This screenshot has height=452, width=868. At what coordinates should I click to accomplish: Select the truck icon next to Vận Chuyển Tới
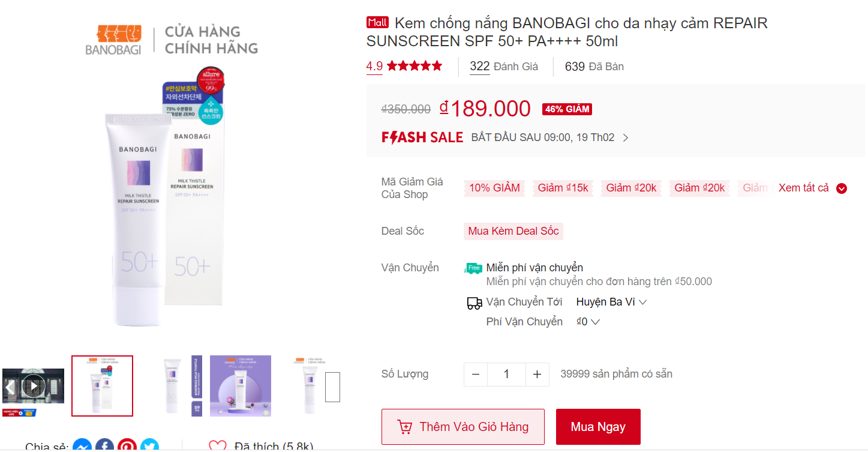coord(475,303)
